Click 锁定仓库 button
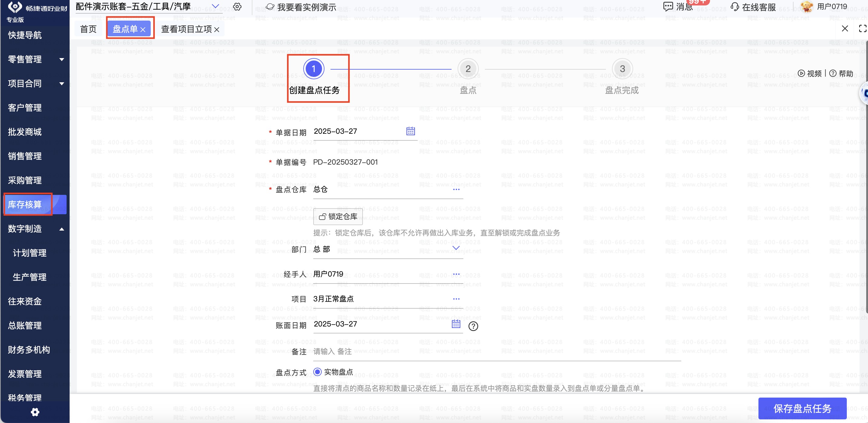Image resolution: width=868 pixels, height=423 pixels. [338, 217]
